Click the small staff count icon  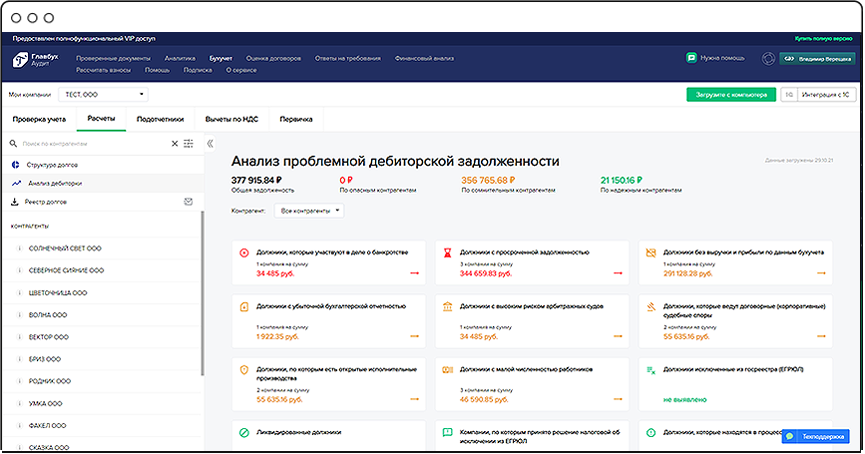click(447, 370)
